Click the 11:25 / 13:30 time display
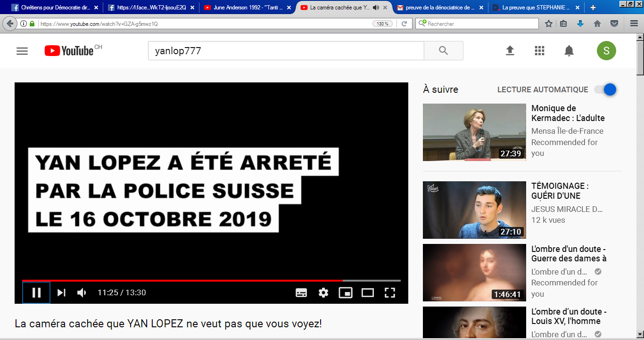The height and width of the screenshot is (340, 644). pos(122,292)
